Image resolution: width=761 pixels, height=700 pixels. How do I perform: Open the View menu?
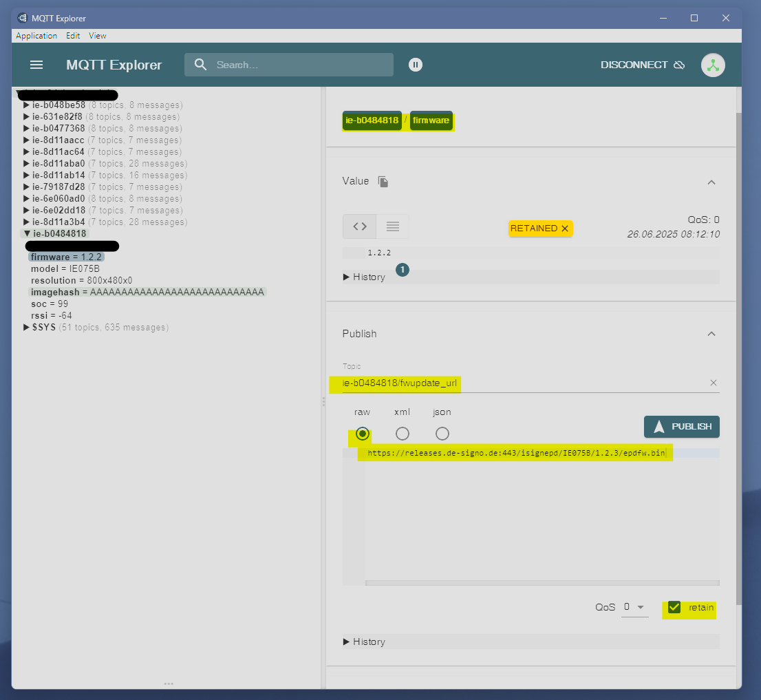(x=98, y=36)
